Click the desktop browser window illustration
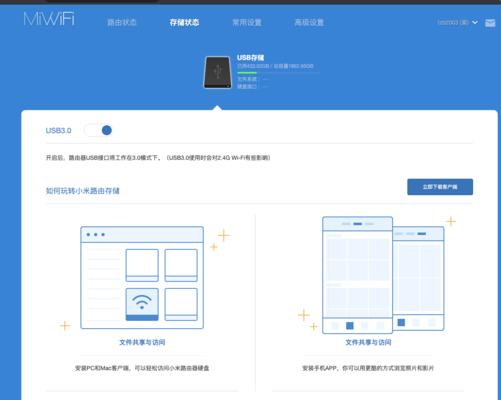The image size is (501, 400). [x=142, y=278]
